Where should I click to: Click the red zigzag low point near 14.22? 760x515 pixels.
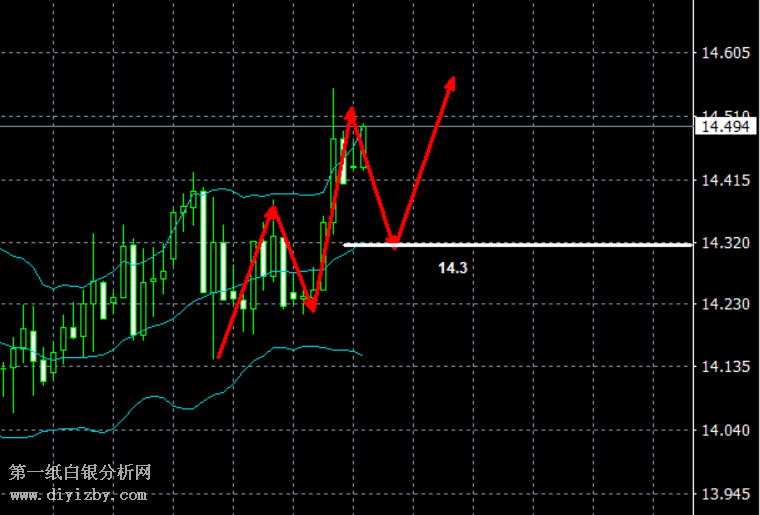click(311, 308)
